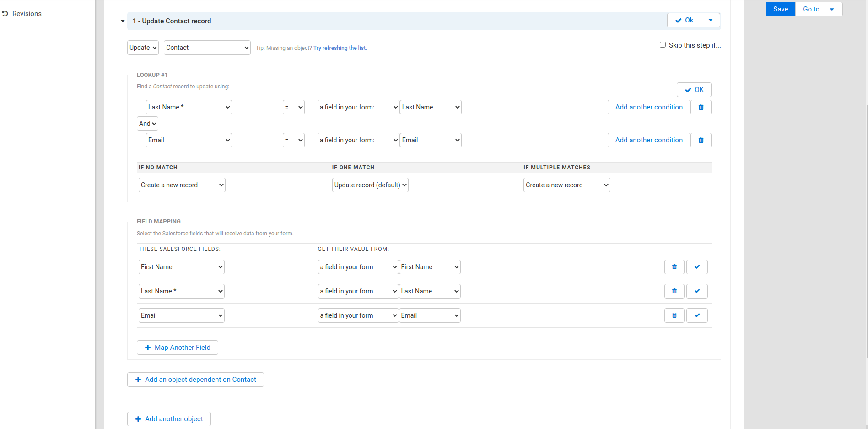The image size is (868, 429).
Task: Click Ok on the Update Contact step
Action: point(684,20)
